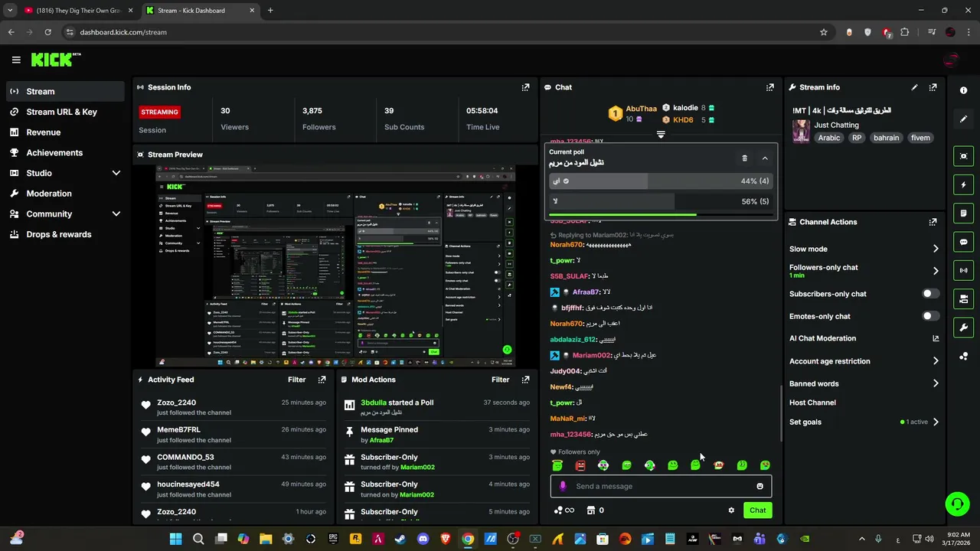Click the profile avatar in the top right
The image size is (980, 551).
pos(951,60)
